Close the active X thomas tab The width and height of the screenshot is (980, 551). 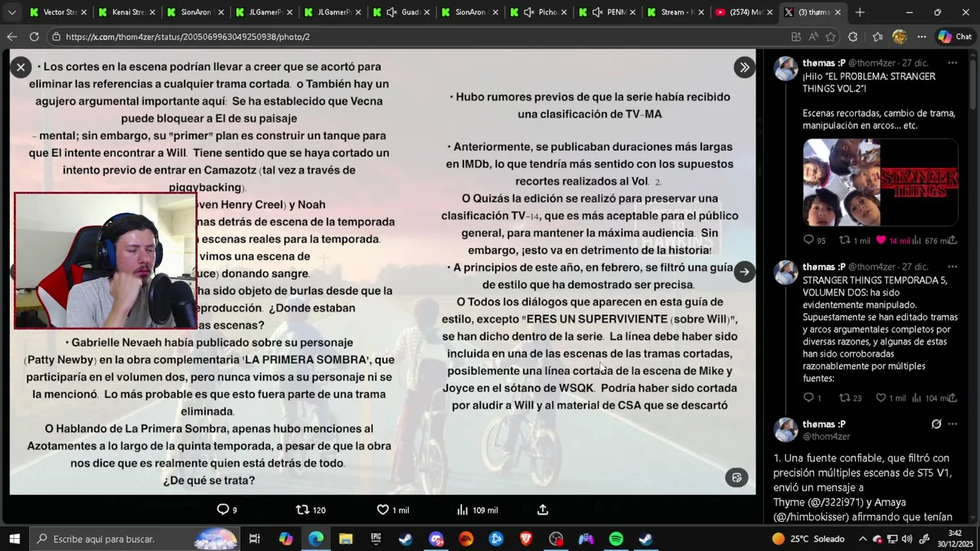click(x=838, y=12)
